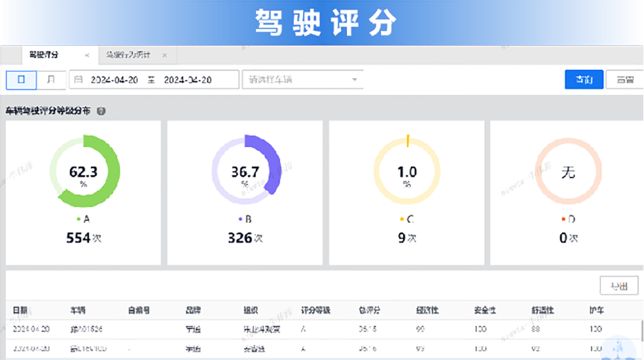
Task: Click the 554 次 count under A
Action: tap(84, 238)
